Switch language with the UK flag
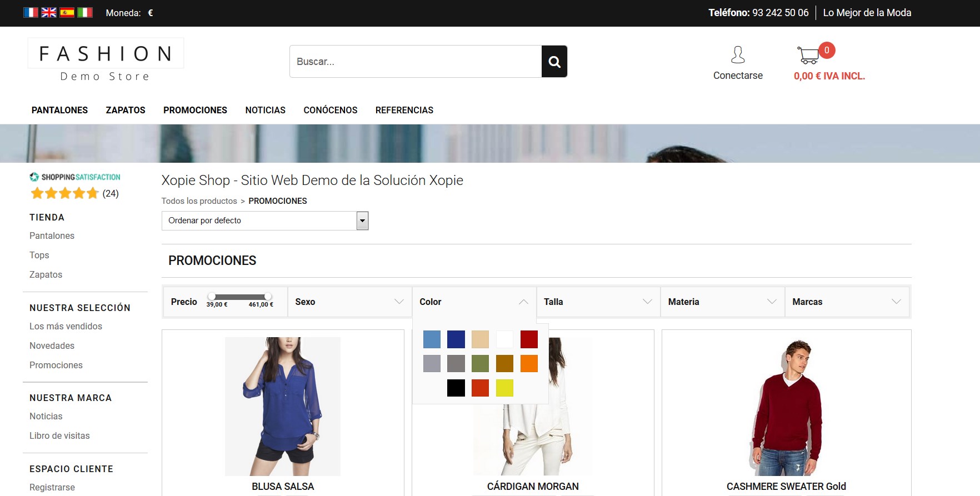The width and height of the screenshot is (980, 496). tap(49, 12)
